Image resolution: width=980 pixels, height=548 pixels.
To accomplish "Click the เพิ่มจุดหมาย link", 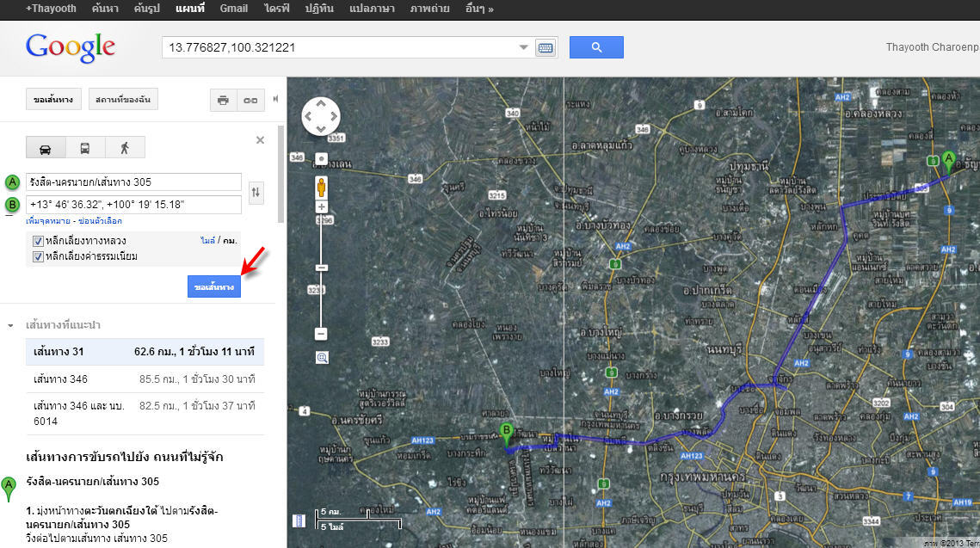I will click(48, 221).
